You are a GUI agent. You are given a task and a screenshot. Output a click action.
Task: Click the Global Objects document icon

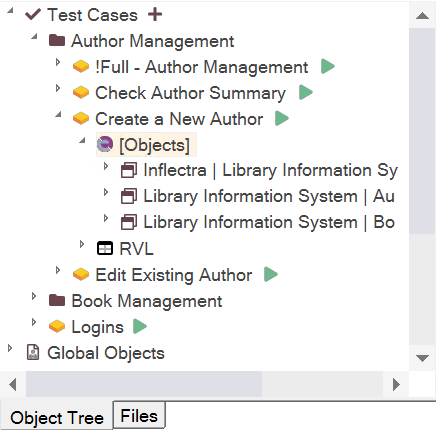click(x=33, y=353)
